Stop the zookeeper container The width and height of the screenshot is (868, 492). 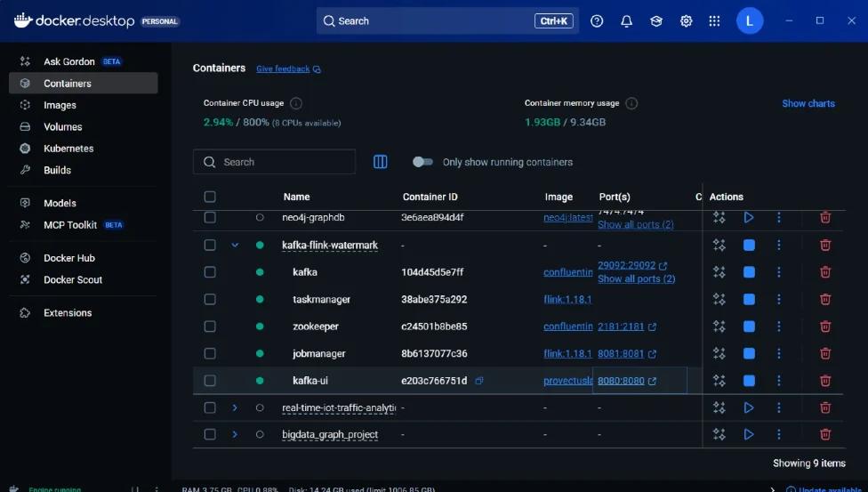coord(749,327)
